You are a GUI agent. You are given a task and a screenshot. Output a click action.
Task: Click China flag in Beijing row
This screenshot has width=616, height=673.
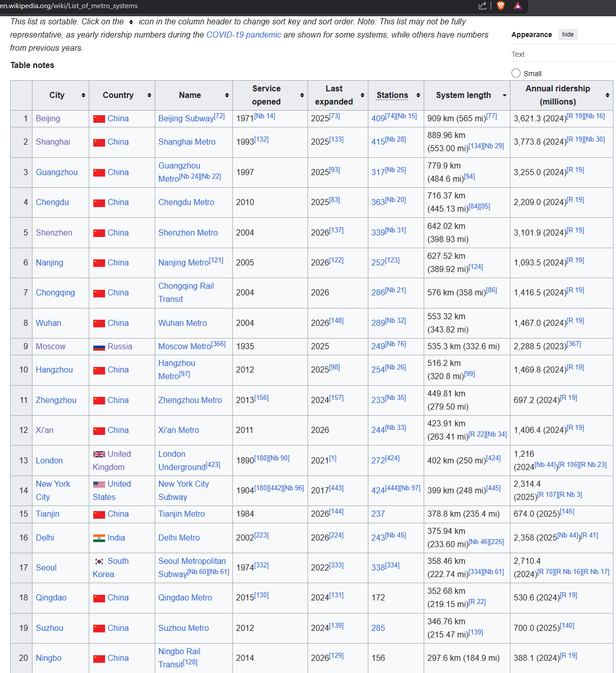tap(99, 119)
